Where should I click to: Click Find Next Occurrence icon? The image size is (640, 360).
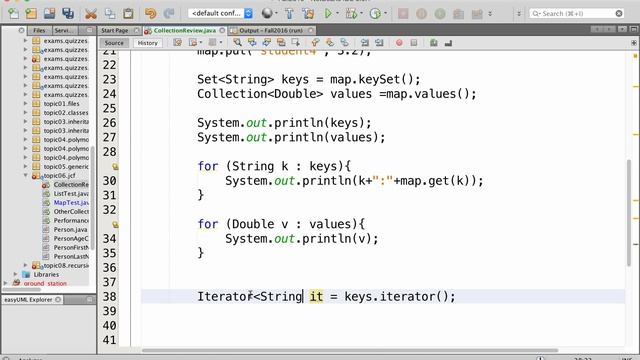click(267, 42)
